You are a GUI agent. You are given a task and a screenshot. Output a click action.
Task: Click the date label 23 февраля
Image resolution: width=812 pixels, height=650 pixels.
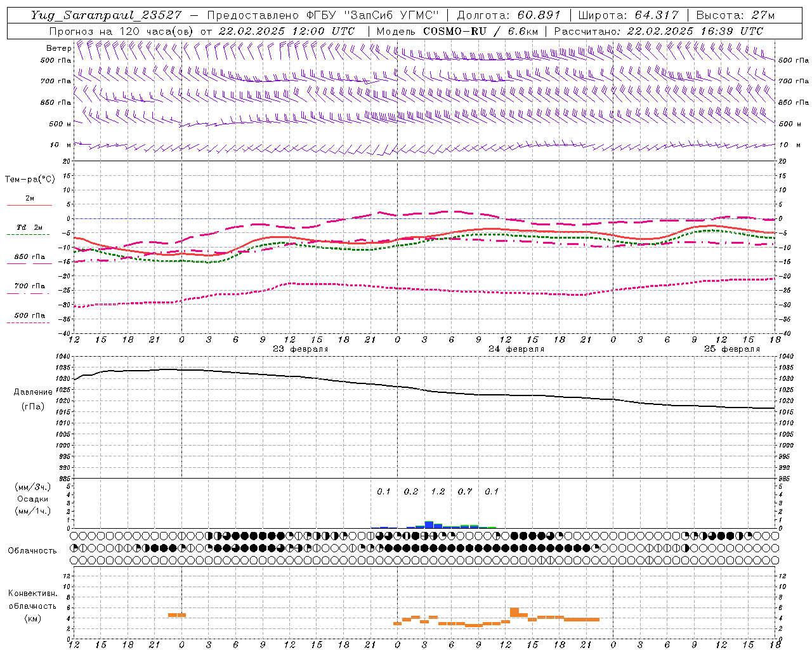click(x=300, y=349)
